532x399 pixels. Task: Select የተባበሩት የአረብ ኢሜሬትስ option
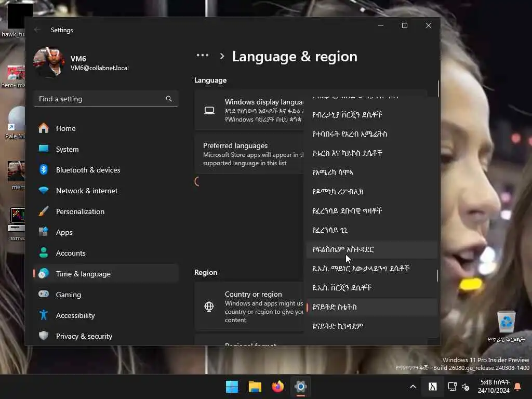(x=371, y=134)
